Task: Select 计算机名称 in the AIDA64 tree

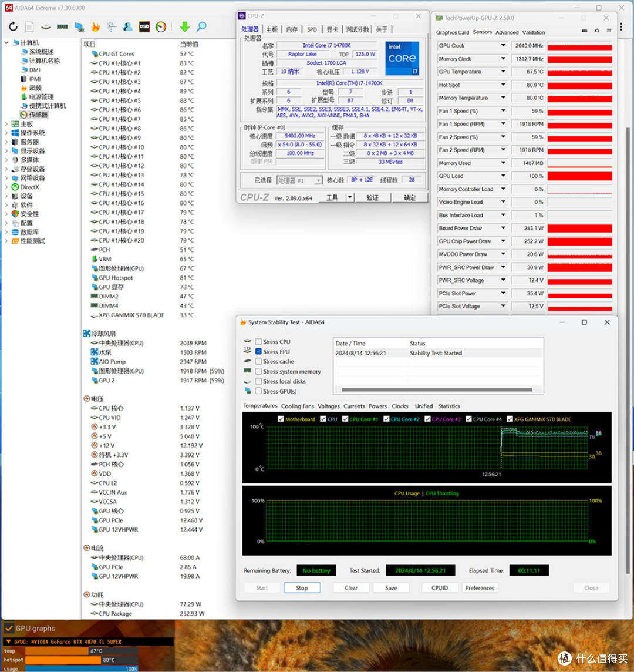Action: click(44, 61)
